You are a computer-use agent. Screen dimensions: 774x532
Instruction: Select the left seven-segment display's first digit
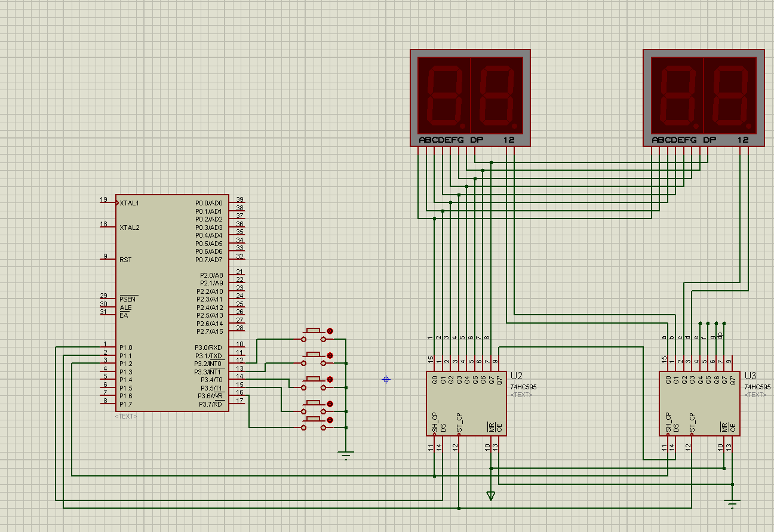[444, 95]
